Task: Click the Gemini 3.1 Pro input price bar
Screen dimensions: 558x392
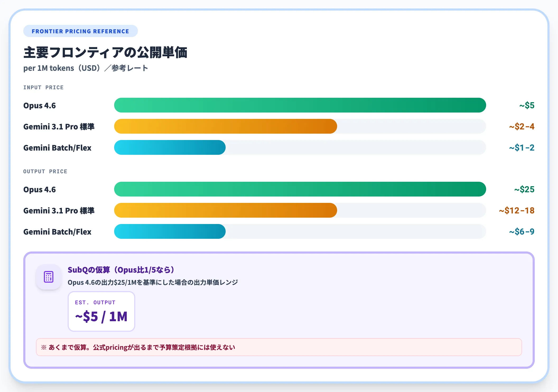Action: click(x=225, y=126)
